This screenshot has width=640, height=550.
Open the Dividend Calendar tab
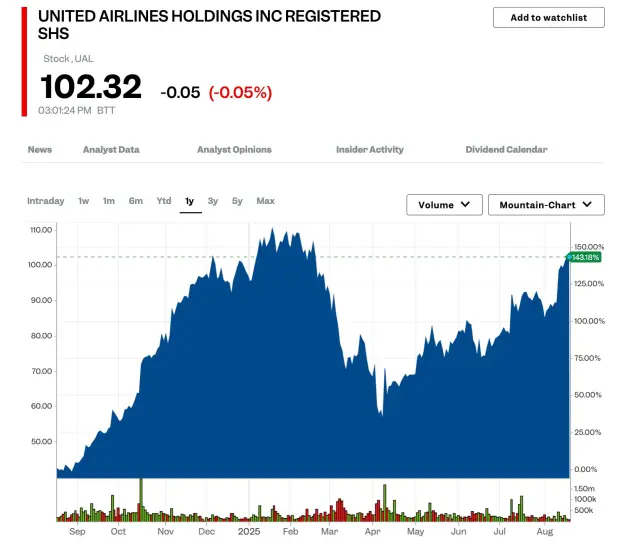[x=506, y=150]
